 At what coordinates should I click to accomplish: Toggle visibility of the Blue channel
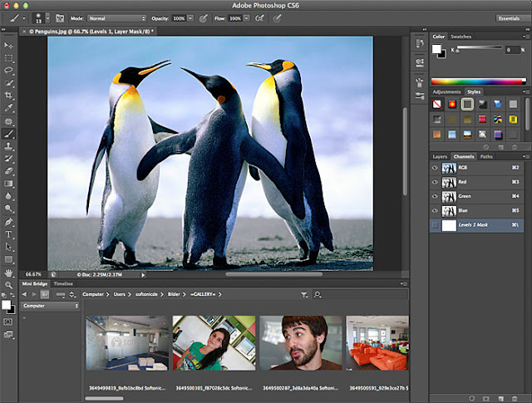click(x=436, y=211)
